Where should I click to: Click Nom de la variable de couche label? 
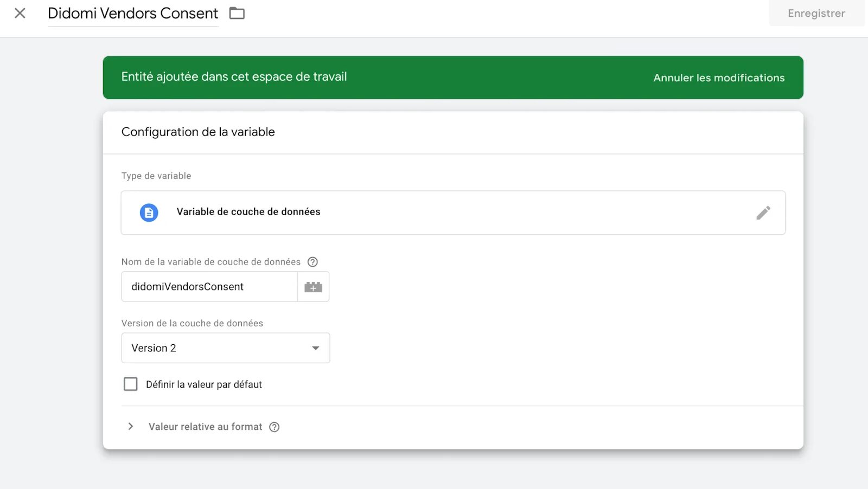point(211,262)
